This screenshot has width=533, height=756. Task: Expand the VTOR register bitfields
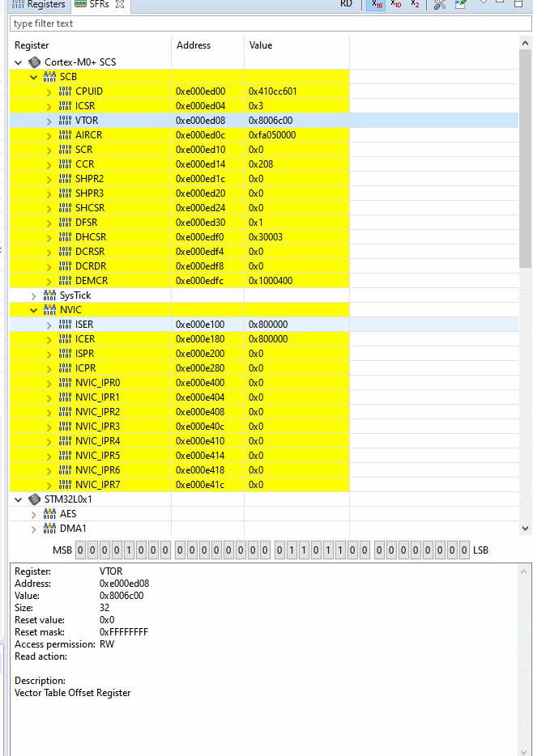[49, 121]
